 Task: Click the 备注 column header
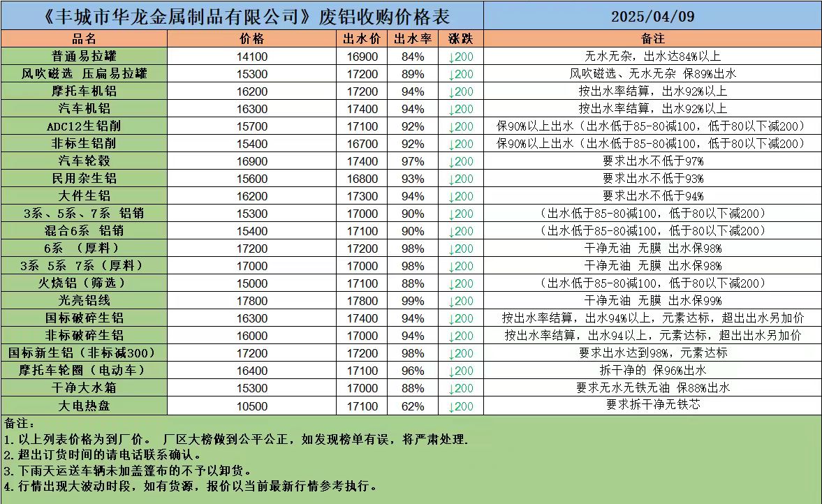[653, 39]
